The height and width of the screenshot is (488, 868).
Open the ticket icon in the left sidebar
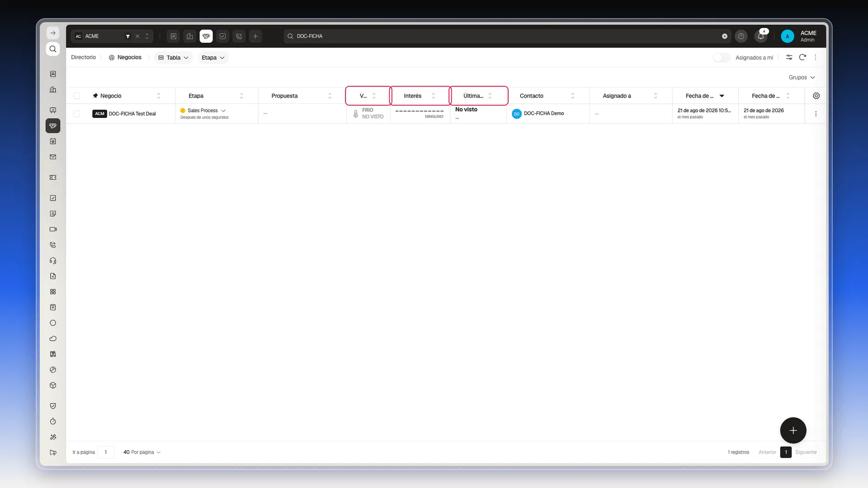pos(53,178)
